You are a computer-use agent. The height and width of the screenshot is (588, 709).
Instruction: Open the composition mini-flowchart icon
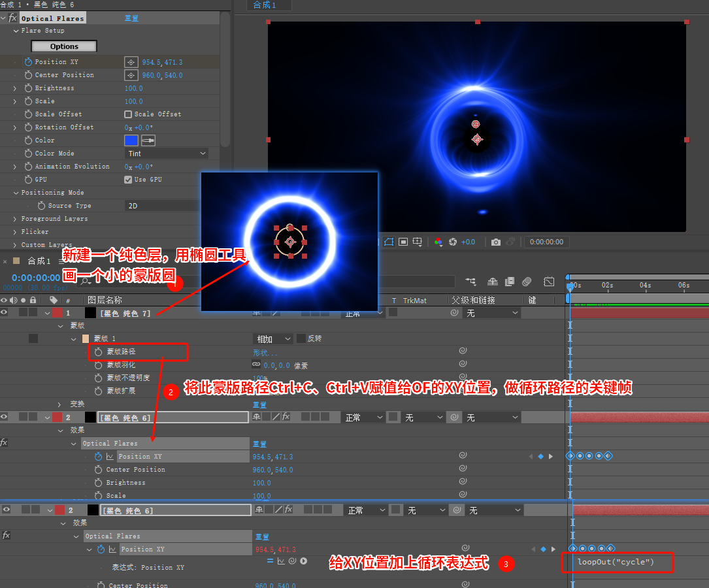click(x=470, y=282)
